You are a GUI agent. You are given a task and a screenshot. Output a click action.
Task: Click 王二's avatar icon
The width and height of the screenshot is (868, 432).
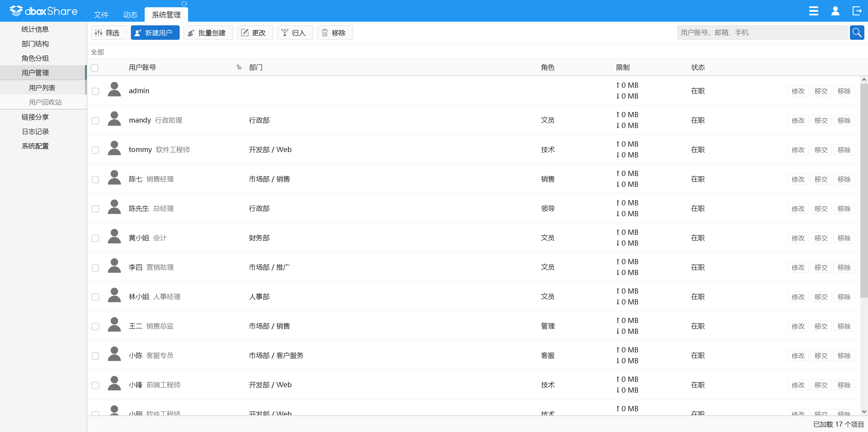coord(114,325)
